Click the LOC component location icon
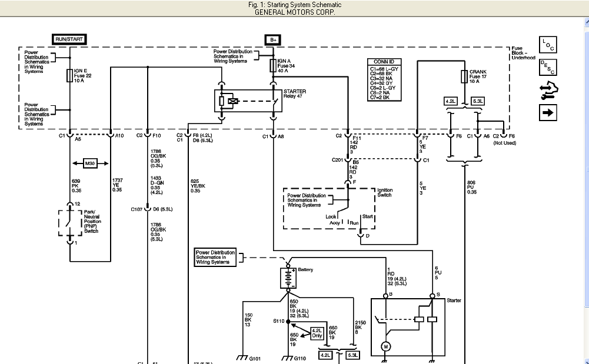Image resolution: width=589 pixels, height=364 pixels. (x=548, y=45)
